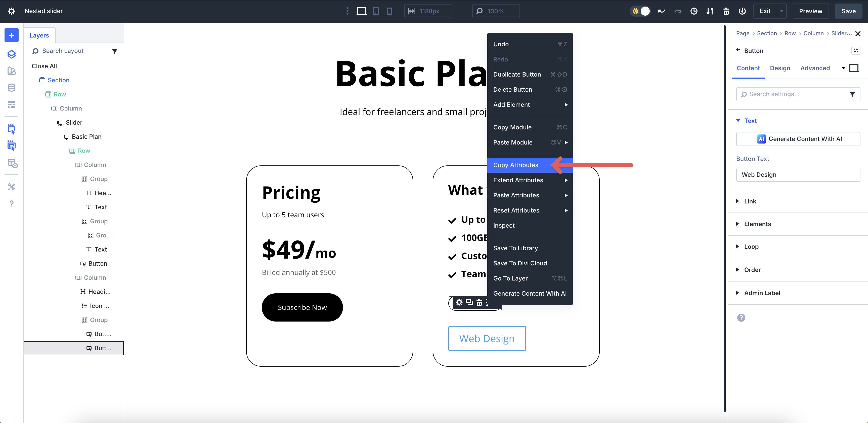Click the help question mark in left sidebar
The width and height of the screenshot is (868, 423).
(x=12, y=203)
